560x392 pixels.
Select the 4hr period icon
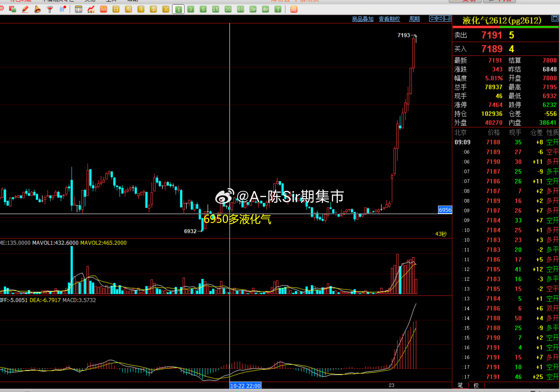pos(265,9)
